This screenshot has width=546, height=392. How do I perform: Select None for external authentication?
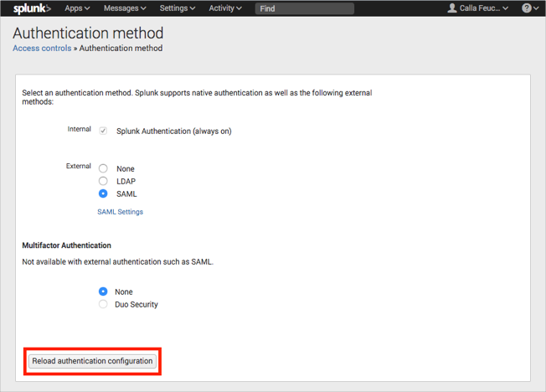click(103, 168)
